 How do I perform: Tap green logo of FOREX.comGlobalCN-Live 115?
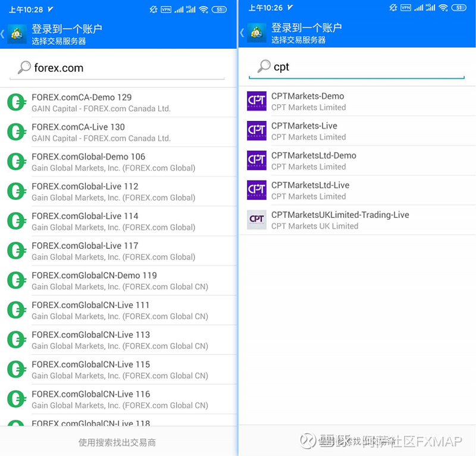(17, 369)
